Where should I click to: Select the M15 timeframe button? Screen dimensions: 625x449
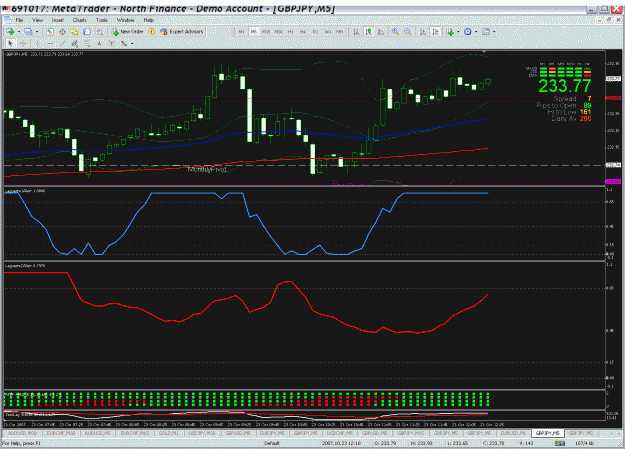(x=266, y=32)
